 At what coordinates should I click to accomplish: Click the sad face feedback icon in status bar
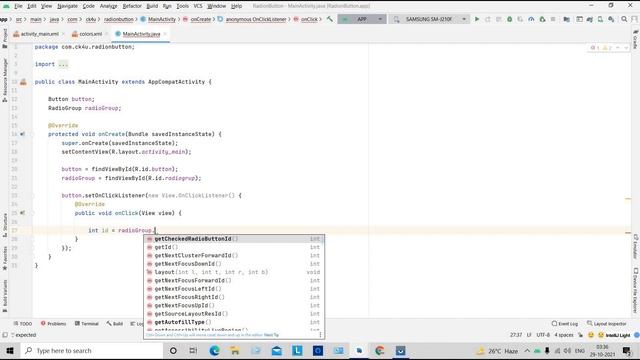601,335
